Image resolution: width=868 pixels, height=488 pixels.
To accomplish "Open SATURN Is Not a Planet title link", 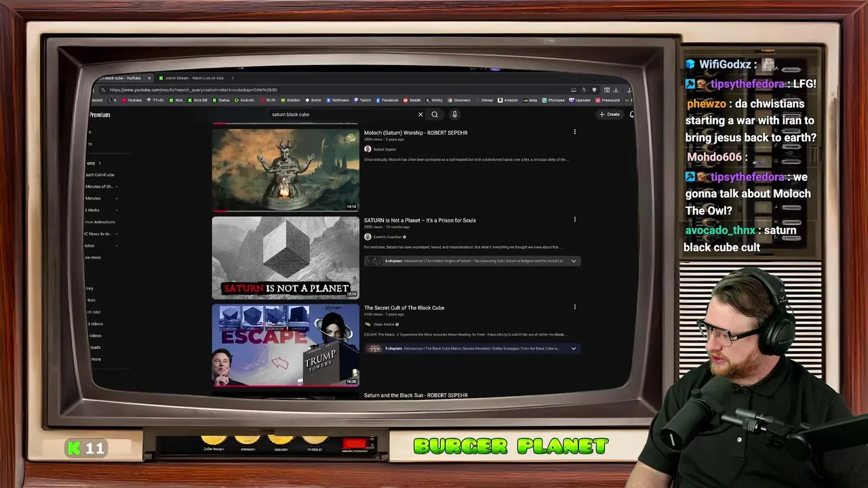I will 420,220.
